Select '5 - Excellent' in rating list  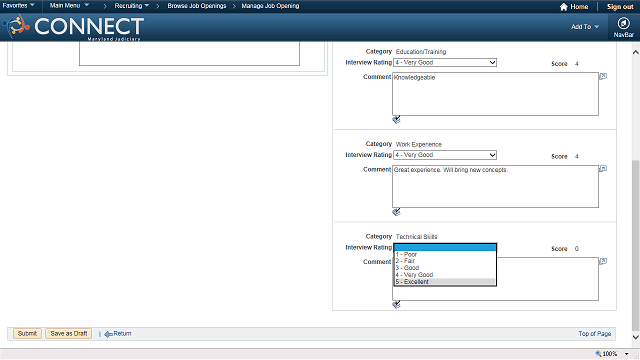(x=445, y=282)
